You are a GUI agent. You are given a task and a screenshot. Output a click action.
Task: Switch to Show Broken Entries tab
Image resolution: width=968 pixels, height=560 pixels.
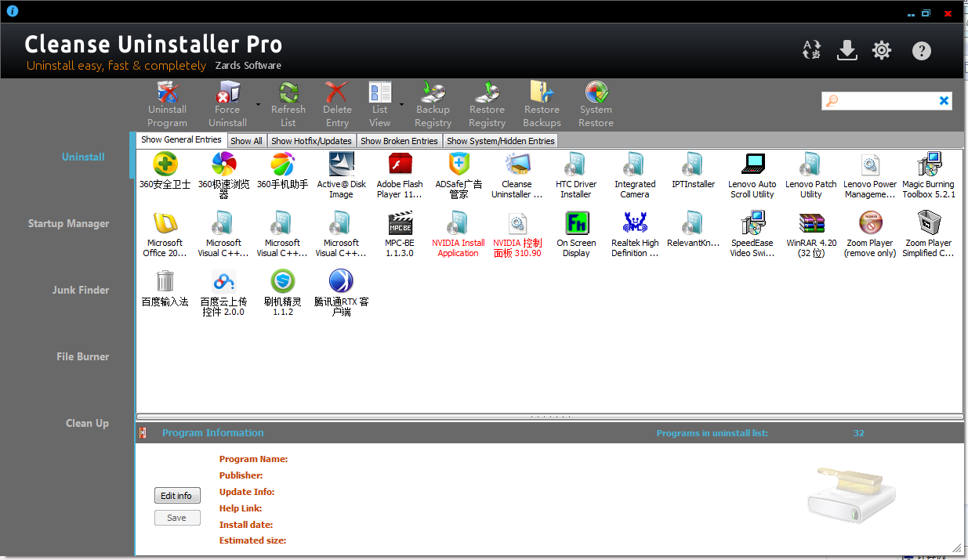[399, 141]
